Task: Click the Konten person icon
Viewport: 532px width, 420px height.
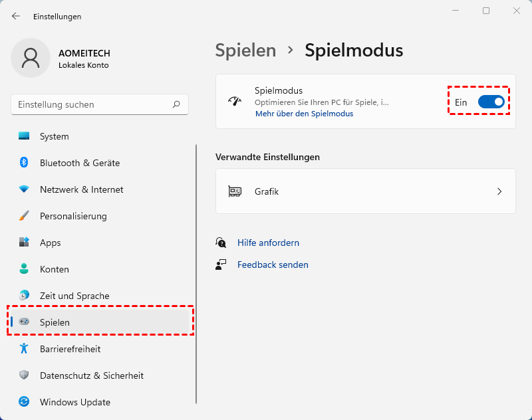Action: [25, 269]
